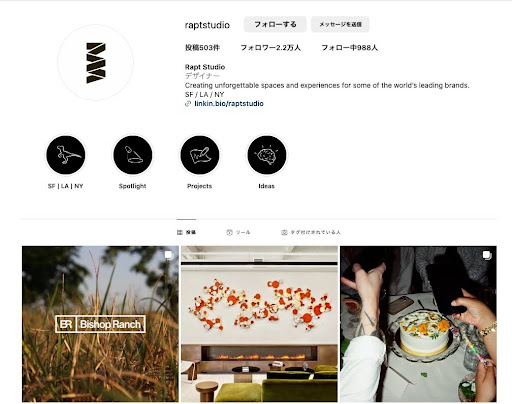View the フォロワー2.2万人 followers list
The width and height of the screenshot is (512, 404).
(271, 48)
